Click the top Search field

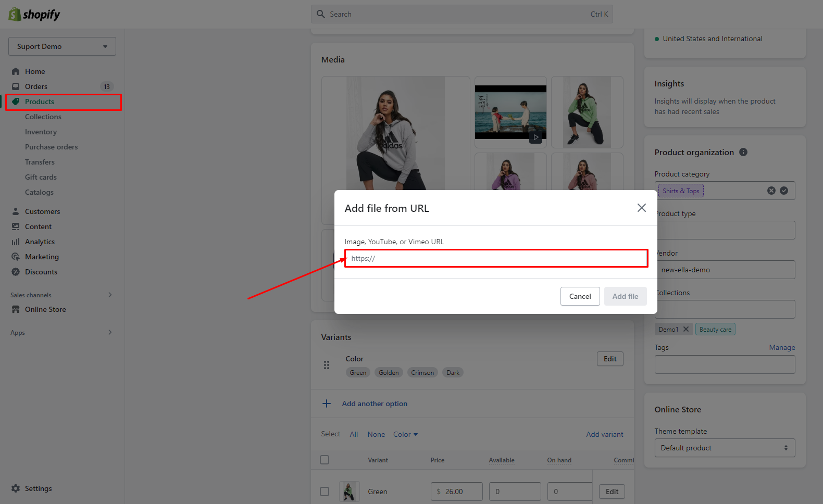462,14
